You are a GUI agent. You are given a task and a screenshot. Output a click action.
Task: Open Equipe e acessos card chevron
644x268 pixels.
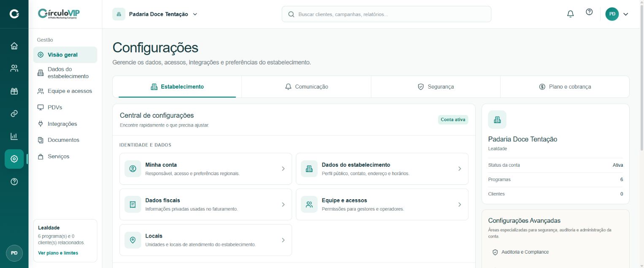pos(460,204)
